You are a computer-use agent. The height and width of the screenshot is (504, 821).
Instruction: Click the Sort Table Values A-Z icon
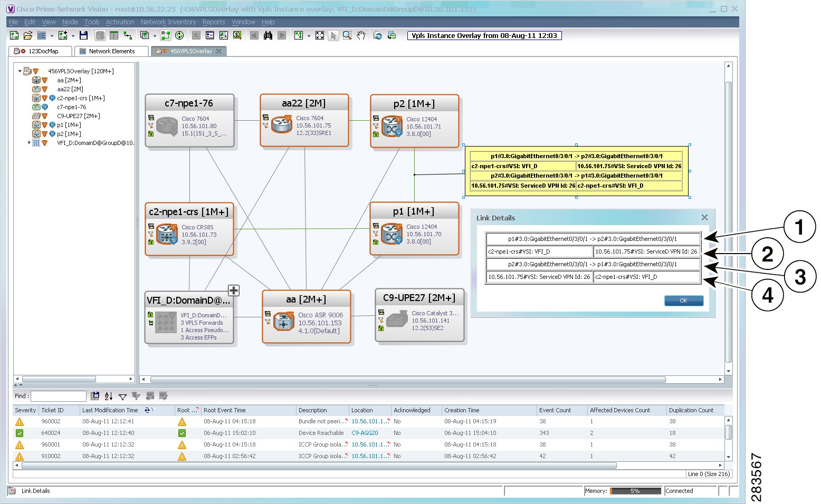(109, 396)
